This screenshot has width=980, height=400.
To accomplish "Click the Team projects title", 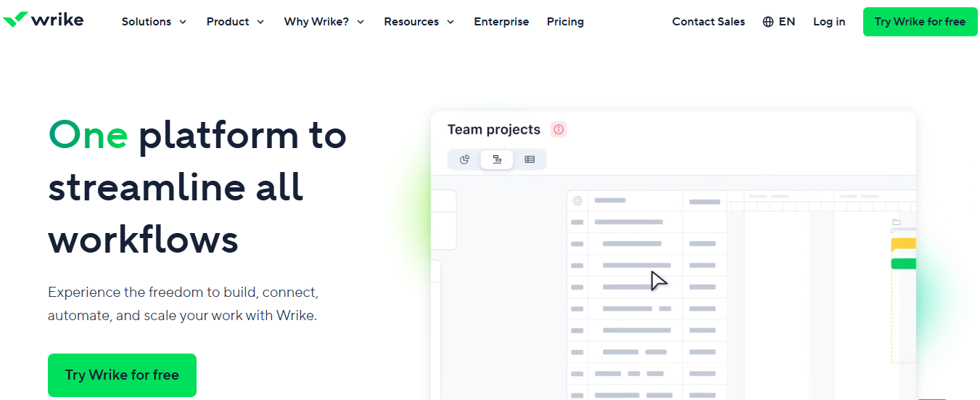I will tap(494, 129).
